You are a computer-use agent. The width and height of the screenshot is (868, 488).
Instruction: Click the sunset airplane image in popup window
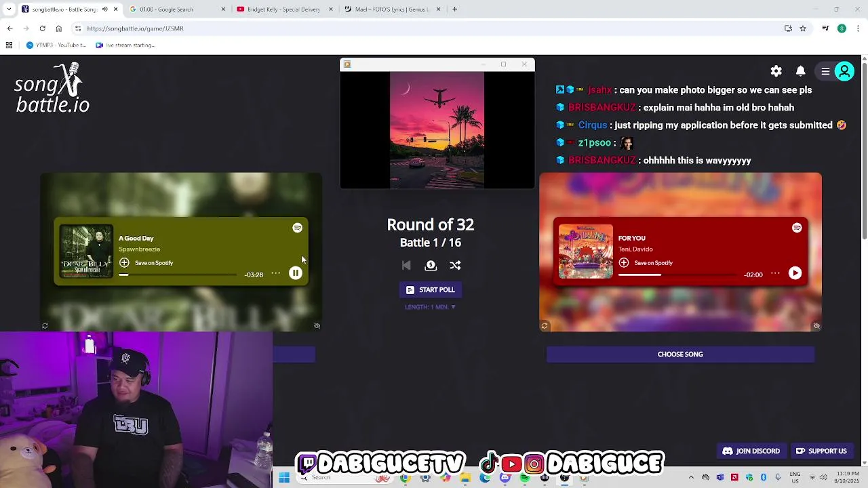437,130
